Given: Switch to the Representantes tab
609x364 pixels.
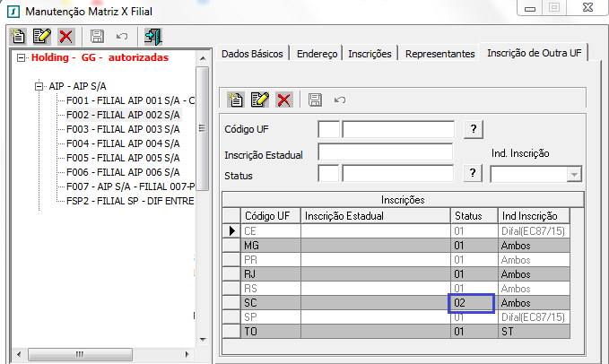Looking at the screenshot, I should (x=440, y=54).
